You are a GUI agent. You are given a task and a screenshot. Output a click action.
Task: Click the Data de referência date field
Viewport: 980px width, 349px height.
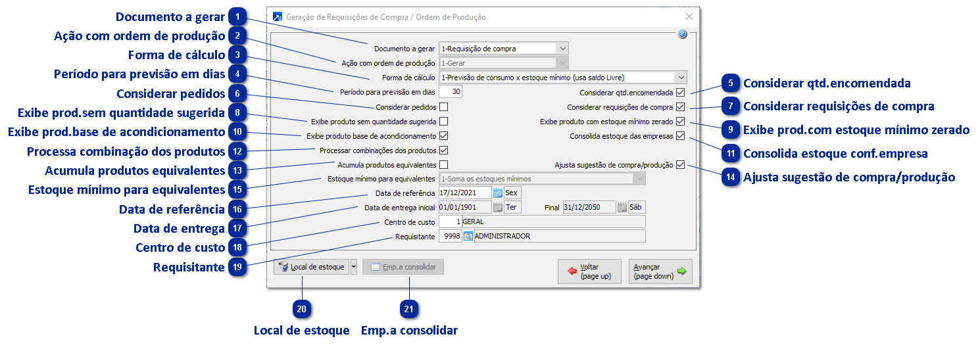click(x=465, y=193)
